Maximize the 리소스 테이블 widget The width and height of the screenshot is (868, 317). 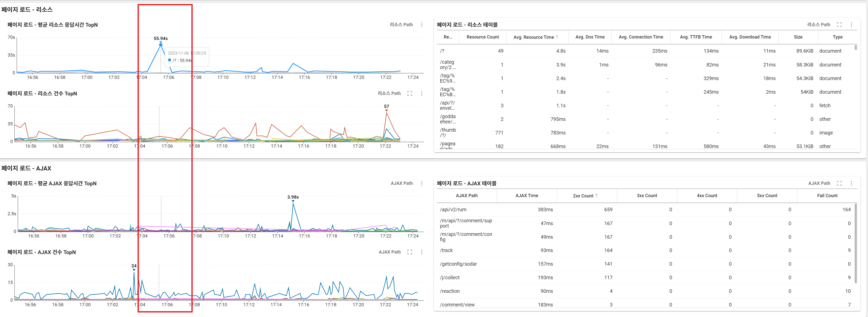tap(839, 25)
